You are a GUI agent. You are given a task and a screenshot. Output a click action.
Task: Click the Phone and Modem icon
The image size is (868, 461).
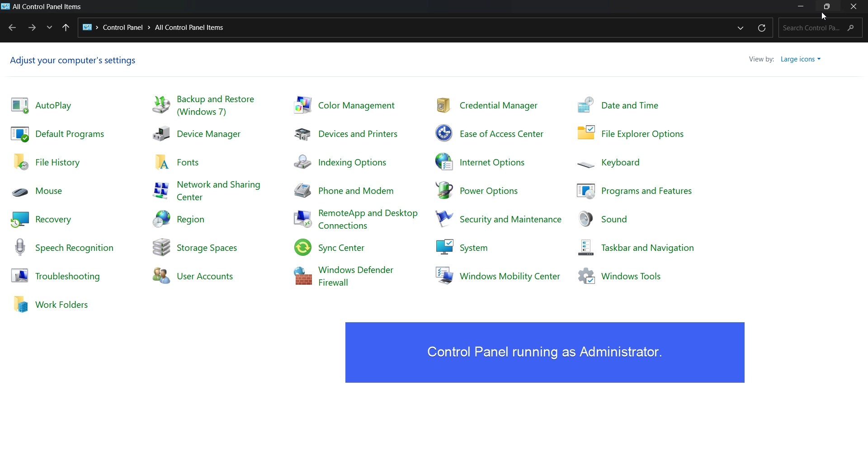point(302,191)
